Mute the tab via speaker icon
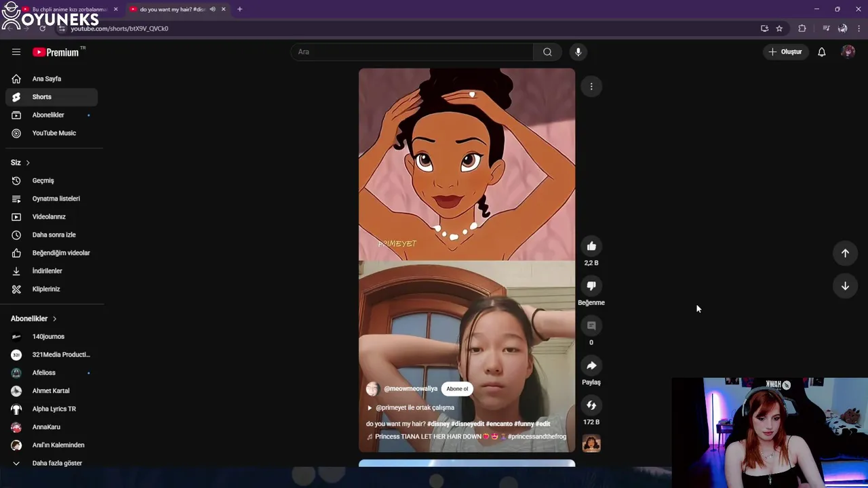 212,9
